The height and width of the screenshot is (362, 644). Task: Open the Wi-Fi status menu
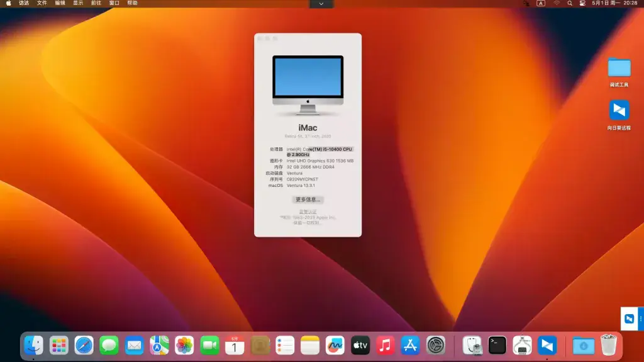coord(557,3)
